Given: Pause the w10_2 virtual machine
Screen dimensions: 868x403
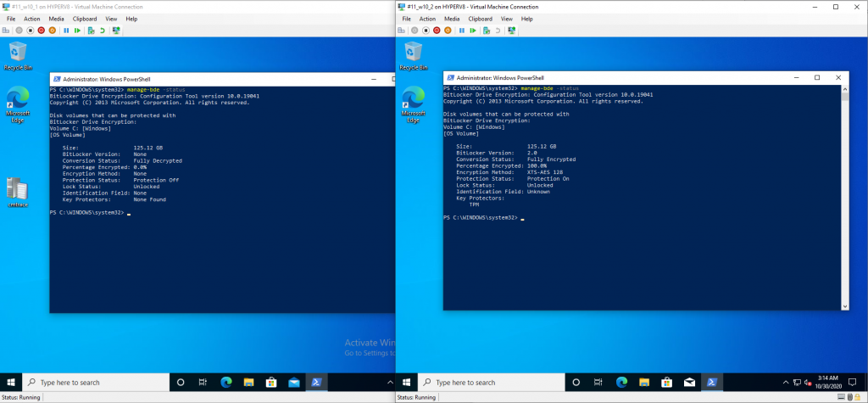Looking at the screenshot, I should (462, 31).
